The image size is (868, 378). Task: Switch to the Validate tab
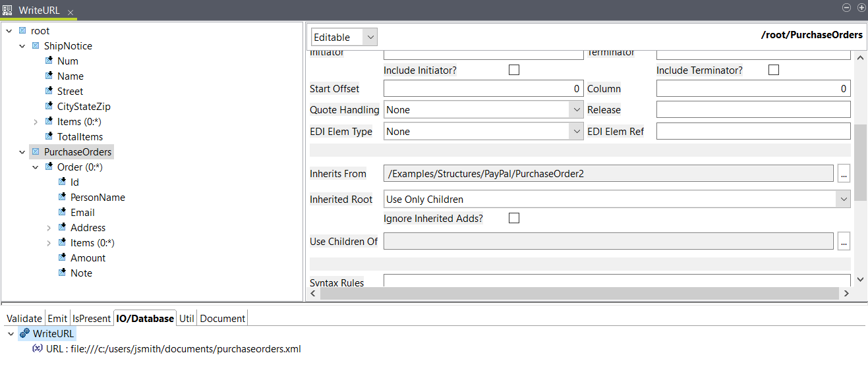[x=24, y=319]
